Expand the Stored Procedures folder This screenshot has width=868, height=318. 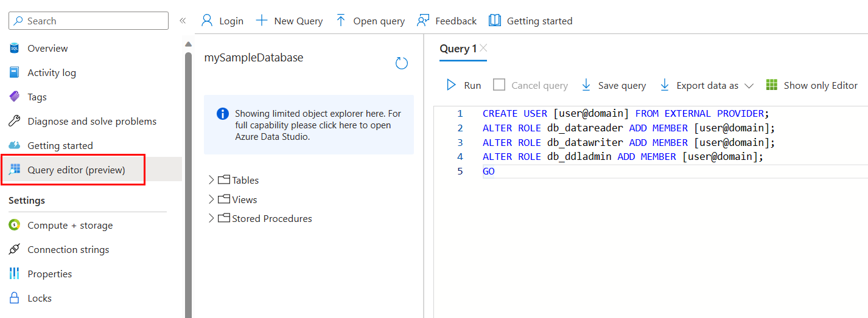point(211,218)
